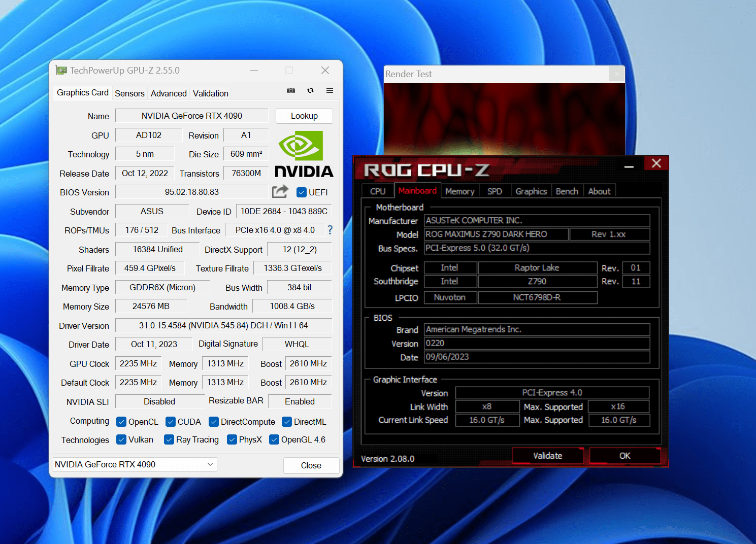Click the OK button in CPU-Z
This screenshot has width=756, height=544.
625,456
